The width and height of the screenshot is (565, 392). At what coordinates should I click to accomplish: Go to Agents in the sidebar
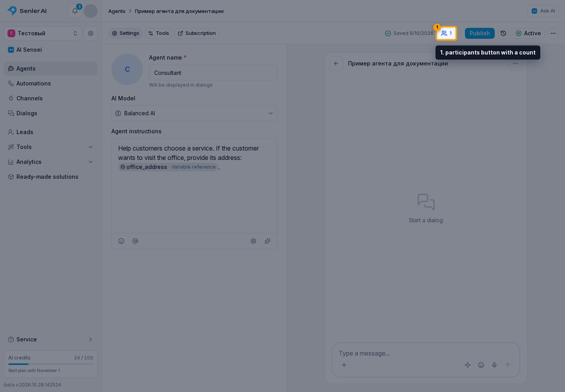tap(51, 69)
